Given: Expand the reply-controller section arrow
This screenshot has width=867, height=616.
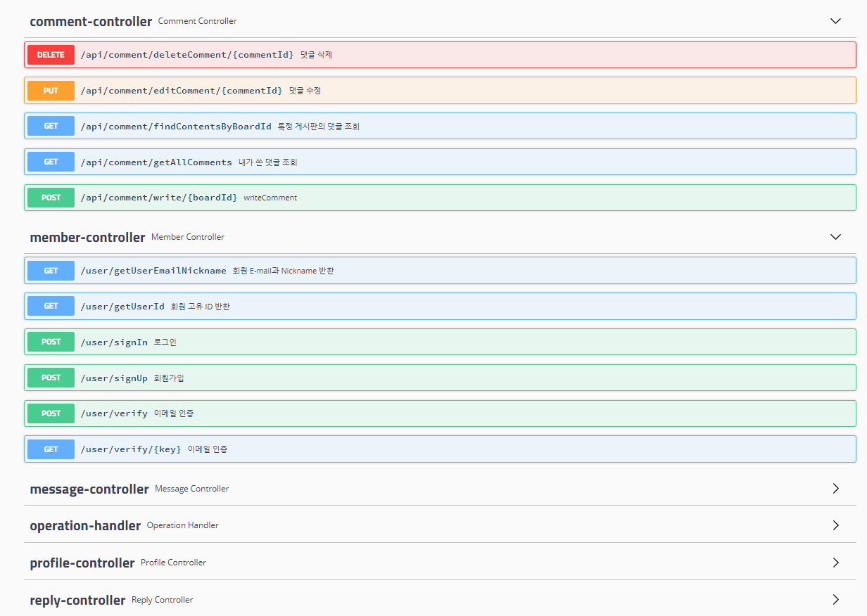Looking at the screenshot, I should click(x=835, y=600).
